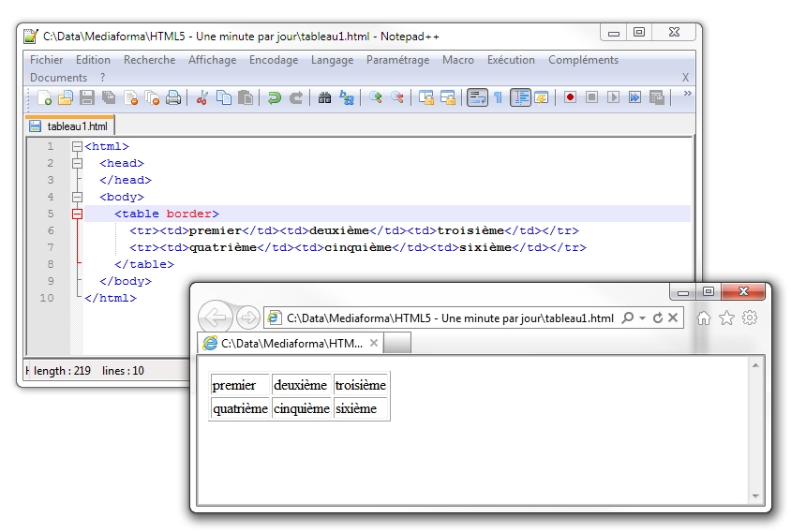This screenshot has width=791, height=532.
Task: Open Internet Explorer Tools gear icon
Action: coord(749,318)
